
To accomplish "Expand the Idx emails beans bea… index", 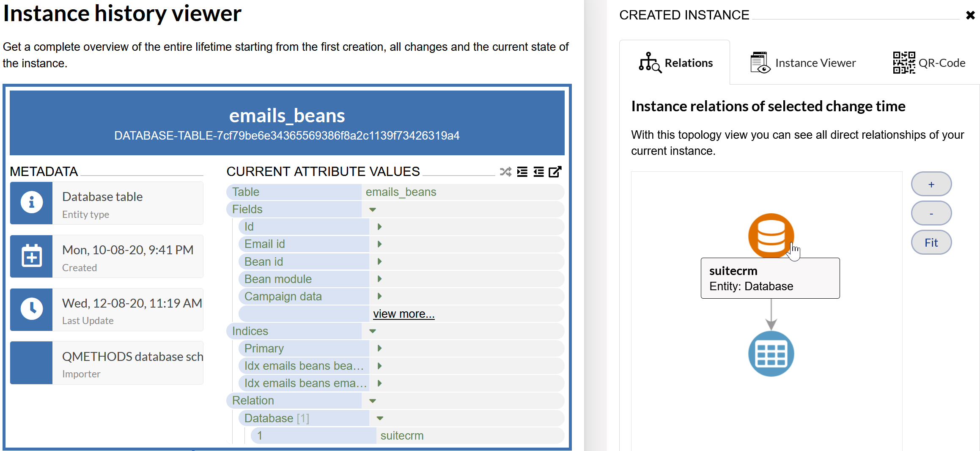I will point(379,366).
